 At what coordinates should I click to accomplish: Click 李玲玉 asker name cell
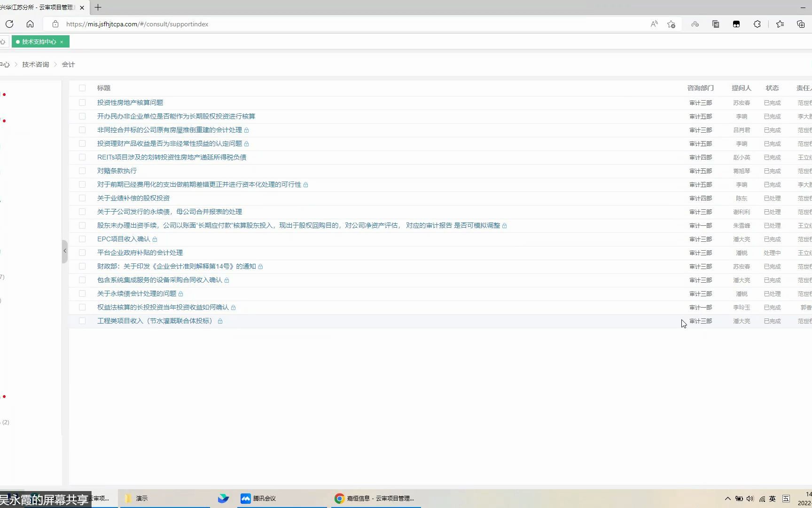coord(742,307)
